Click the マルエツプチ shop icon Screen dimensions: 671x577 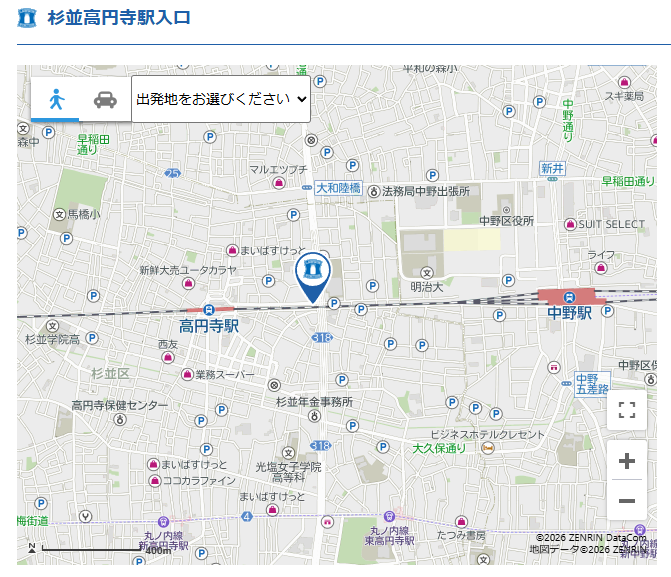point(279,183)
